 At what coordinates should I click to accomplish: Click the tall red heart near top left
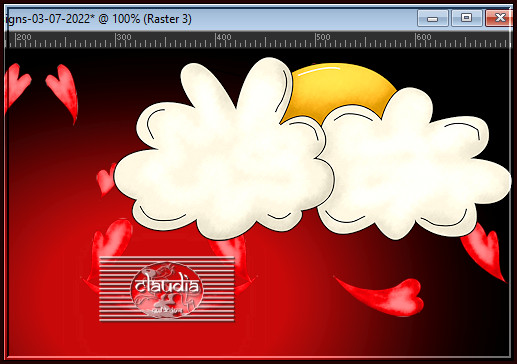[x=63, y=93]
